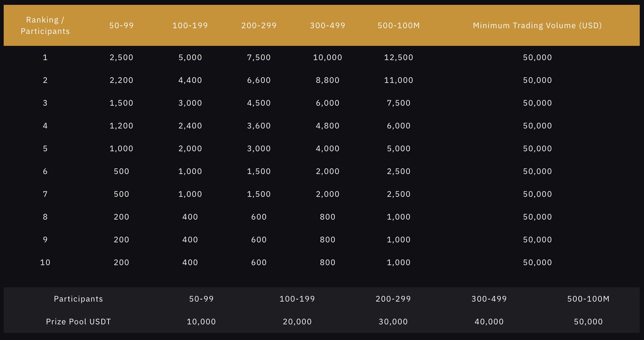Select the 8,800 prize value

click(327, 80)
